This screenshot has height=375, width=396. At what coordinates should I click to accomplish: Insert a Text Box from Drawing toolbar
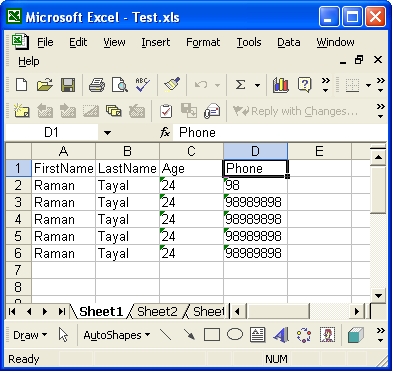(x=257, y=335)
